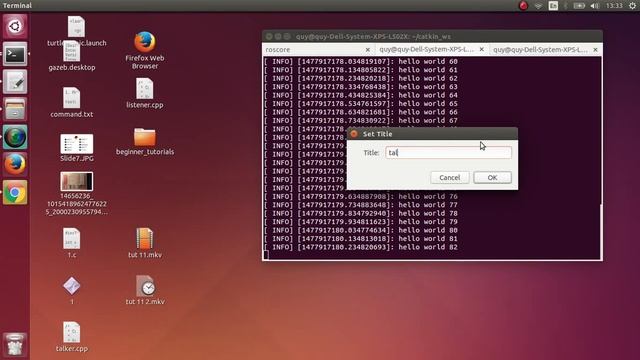Launch the text editor dock icon
This screenshot has width=640, height=360.
[15, 82]
